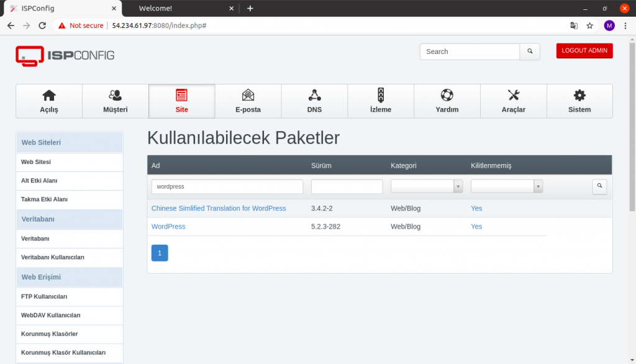This screenshot has width=636, height=364.
Task: Go to page 1 of results
Action: [160, 253]
